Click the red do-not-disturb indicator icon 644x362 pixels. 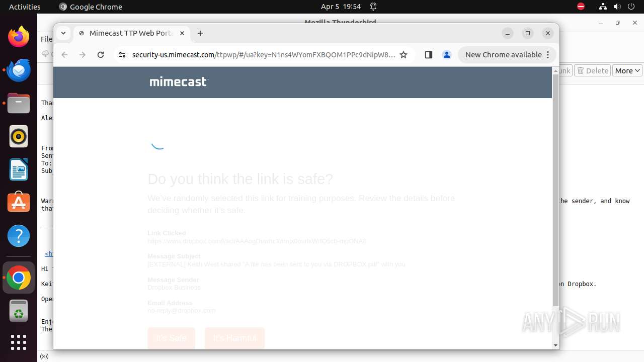581,7
